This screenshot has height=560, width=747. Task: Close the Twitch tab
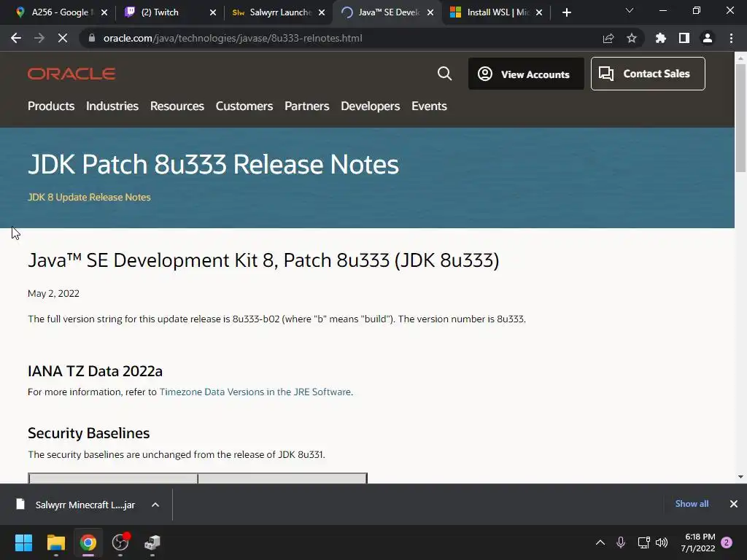pos(213,12)
